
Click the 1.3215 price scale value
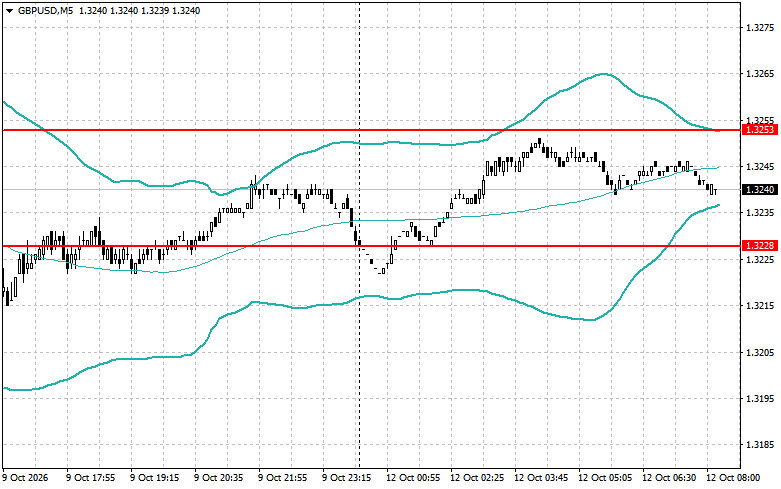[x=761, y=306]
